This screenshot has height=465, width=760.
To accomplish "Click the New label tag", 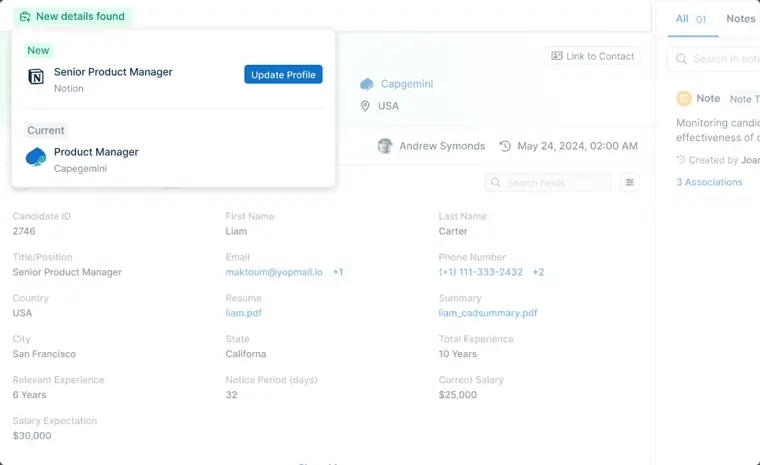I will click(38, 50).
